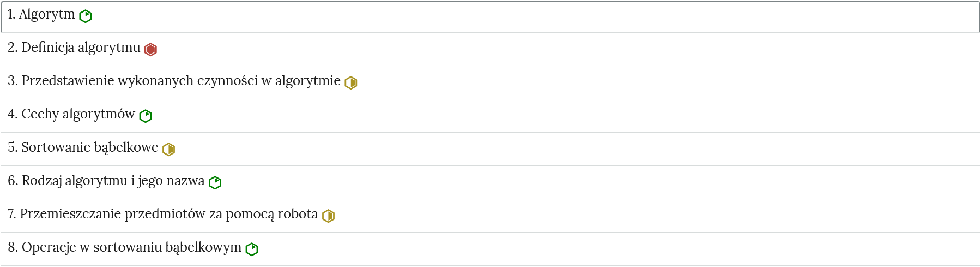Image resolution: width=980 pixels, height=267 pixels.
Task: Select 'Przedstawienie wykonanych czynności w algorytmie'
Action: tap(181, 81)
